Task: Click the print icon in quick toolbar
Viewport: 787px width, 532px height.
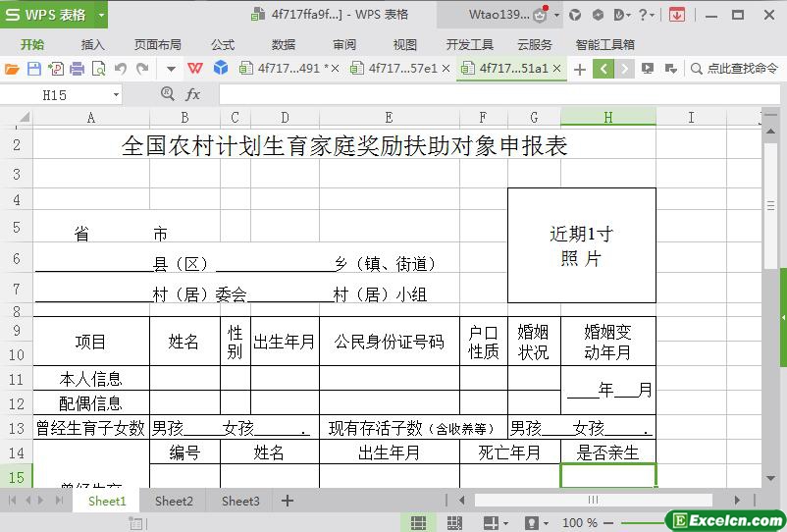Action: point(77,69)
